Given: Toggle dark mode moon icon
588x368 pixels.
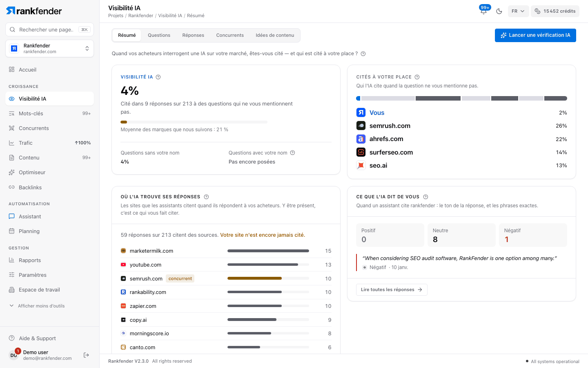Looking at the screenshot, I should tap(499, 11).
